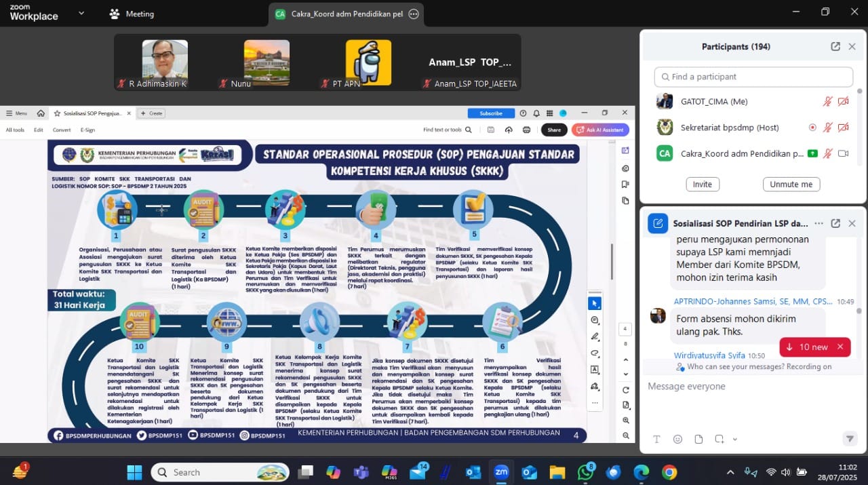Toggle microphone for GATOT_CIMA (Me)
The height and width of the screenshot is (485, 868).
(x=827, y=102)
